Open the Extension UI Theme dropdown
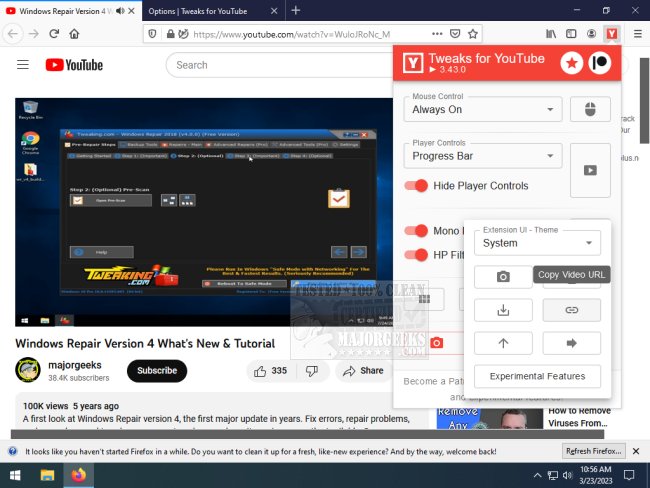Viewport: 650px width, 488px height. pyautogui.click(x=537, y=243)
